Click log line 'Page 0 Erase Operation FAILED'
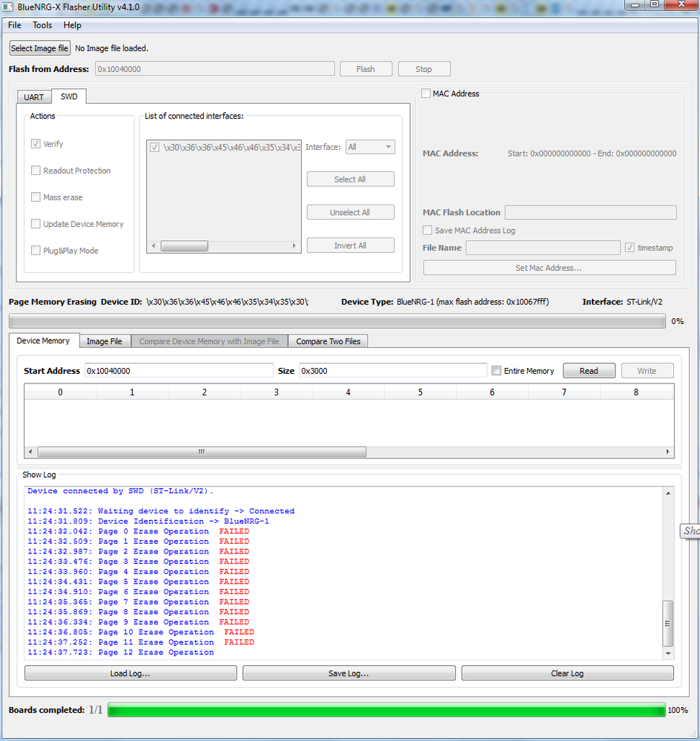 coord(139,531)
